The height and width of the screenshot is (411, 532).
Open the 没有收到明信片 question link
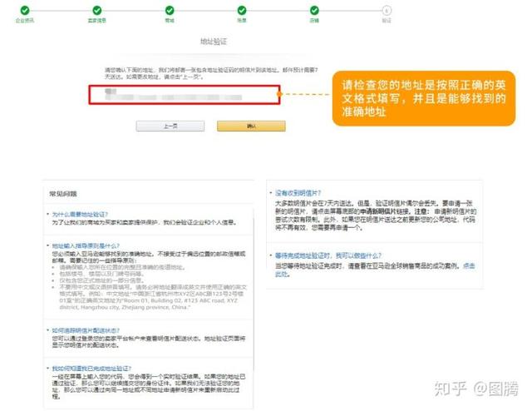click(x=298, y=193)
